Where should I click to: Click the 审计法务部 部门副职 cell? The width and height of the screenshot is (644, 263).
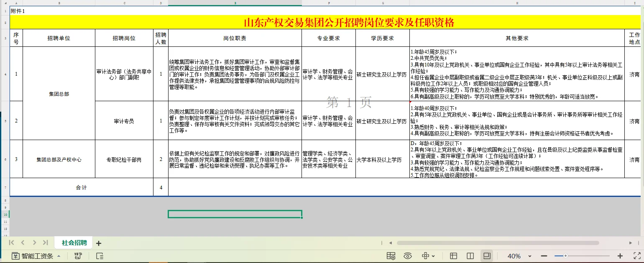tap(124, 74)
